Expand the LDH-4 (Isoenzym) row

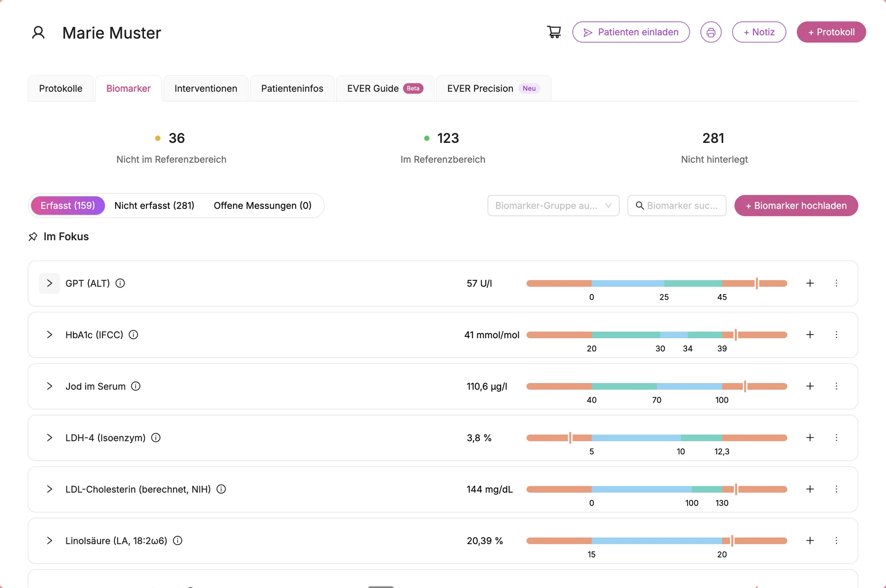coord(50,437)
